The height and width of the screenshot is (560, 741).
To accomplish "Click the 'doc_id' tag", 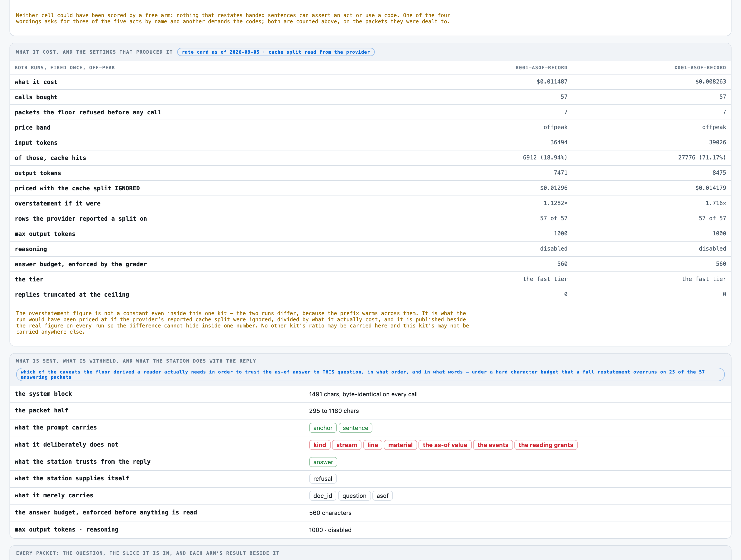I will 323,496.
